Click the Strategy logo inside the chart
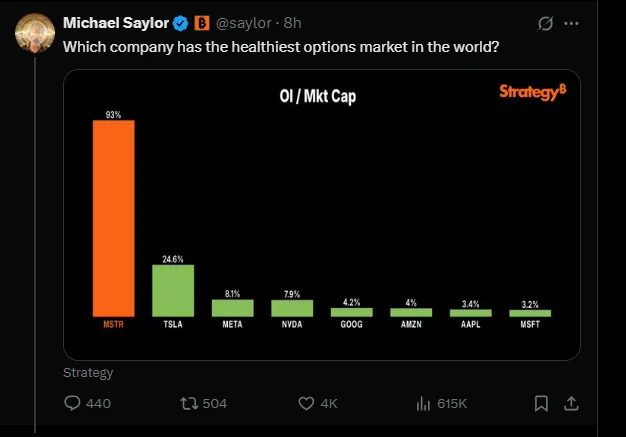Image resolution: width=626 pixels, height=437 pixels. [x=532, y=92]
